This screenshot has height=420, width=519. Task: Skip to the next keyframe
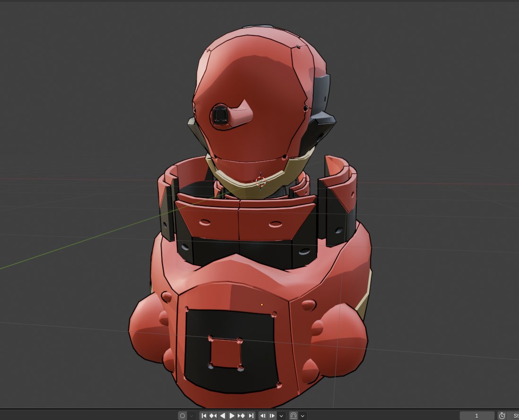[x=241, y=415]
